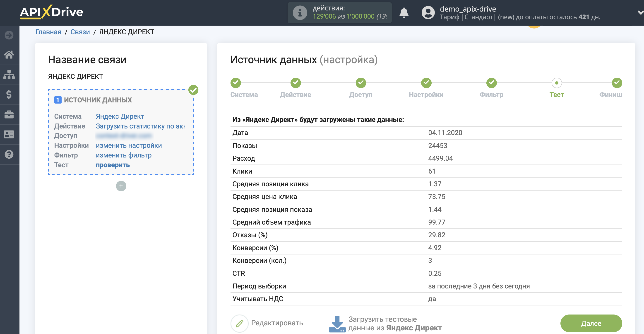Click the Загрузить статистику action link
Screen dimensions: 644x334
click(140, 126)
